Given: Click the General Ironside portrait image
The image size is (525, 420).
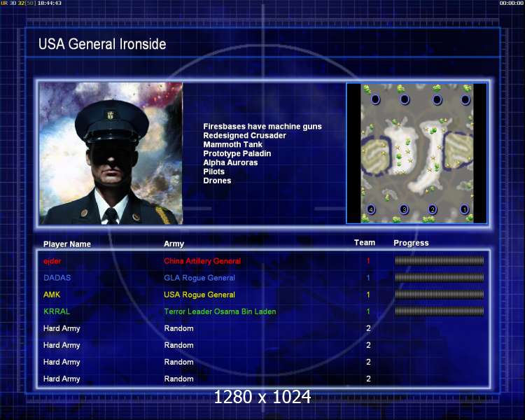Looking at the screenshot, I should [111, 153].
